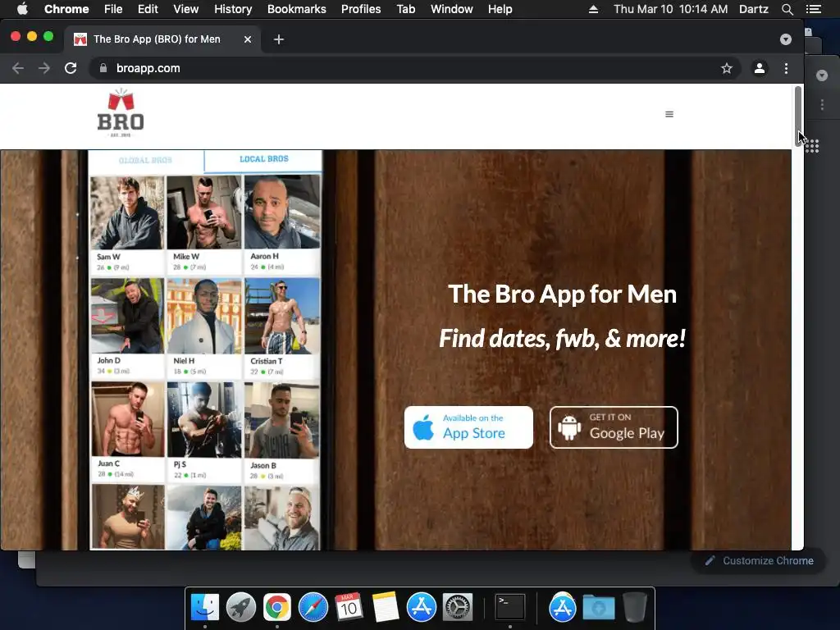840x630 pixels.
Task: Open John D profile photo
Action: [127, 316]
